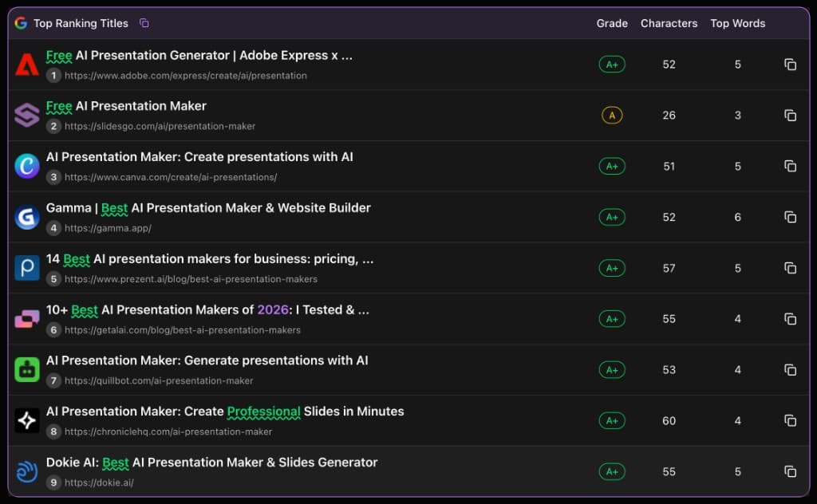Click the Quillbot robot favicon
The height and width of the screenshot is (504, 817).
pyautogui.click(x=27, y=370)
